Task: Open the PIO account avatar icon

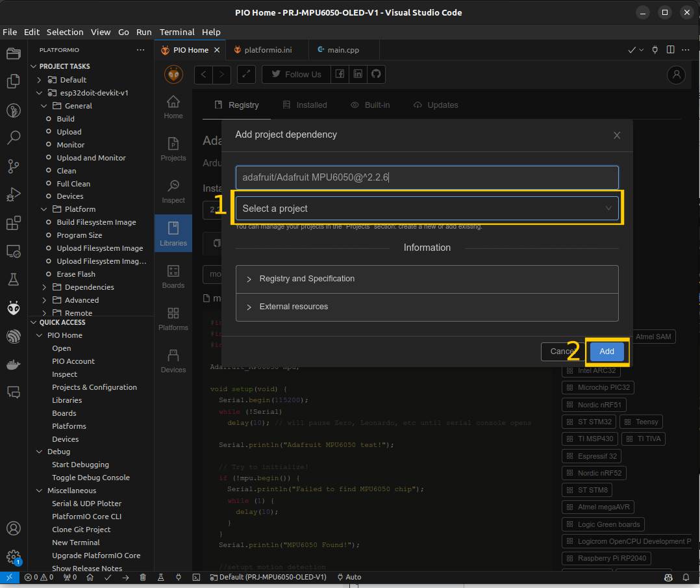Action: click(677, 74)
